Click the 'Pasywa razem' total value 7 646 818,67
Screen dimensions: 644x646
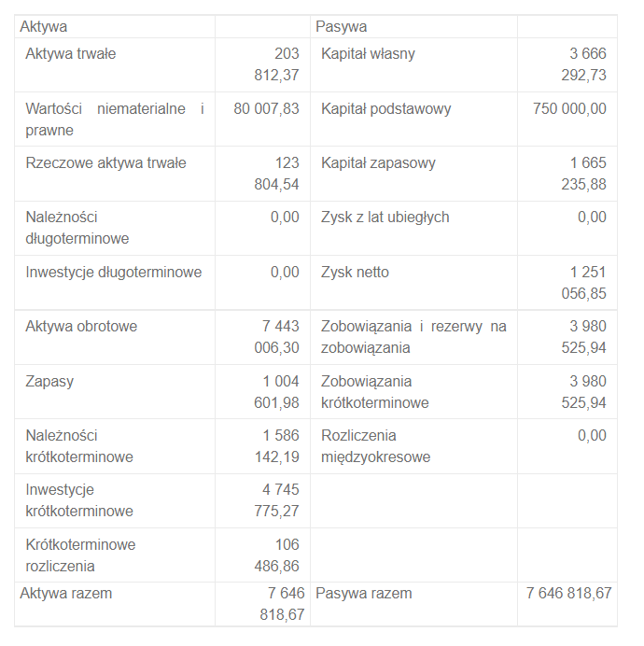click(x=568, y=593)
